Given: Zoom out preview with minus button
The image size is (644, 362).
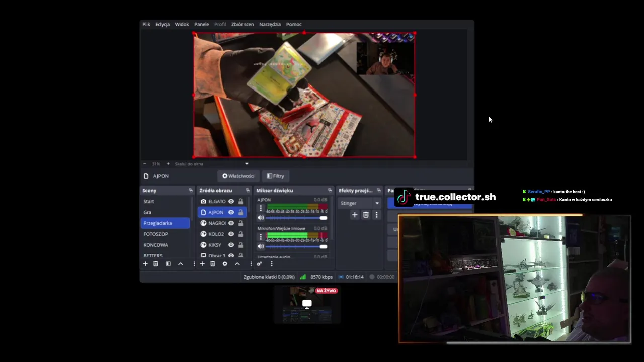Looking at the screenshot, I should (x=145, y=164).
